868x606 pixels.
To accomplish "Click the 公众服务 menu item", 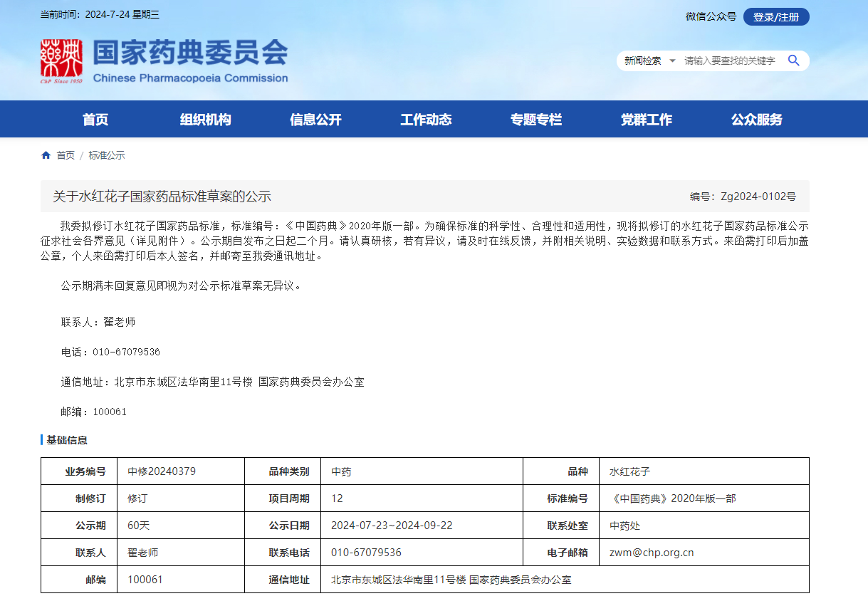I will [x=756, y=120].
